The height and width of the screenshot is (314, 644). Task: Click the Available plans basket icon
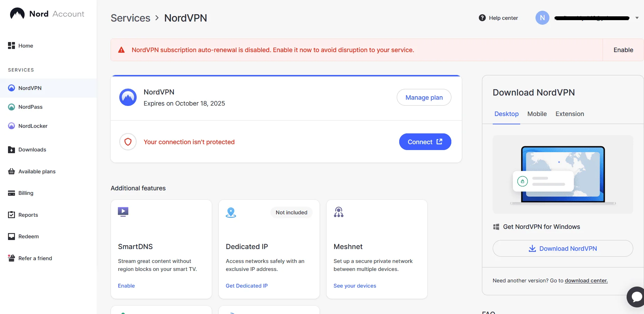pos(11,171)
